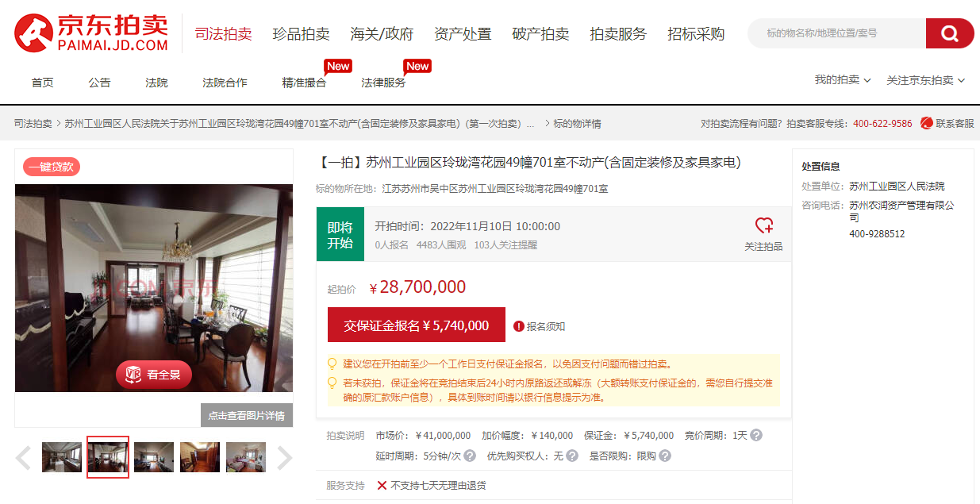This screenshot has width=980, height=504.
Task: Show next thumbnails with right arrow
Action: click(283, 457)
